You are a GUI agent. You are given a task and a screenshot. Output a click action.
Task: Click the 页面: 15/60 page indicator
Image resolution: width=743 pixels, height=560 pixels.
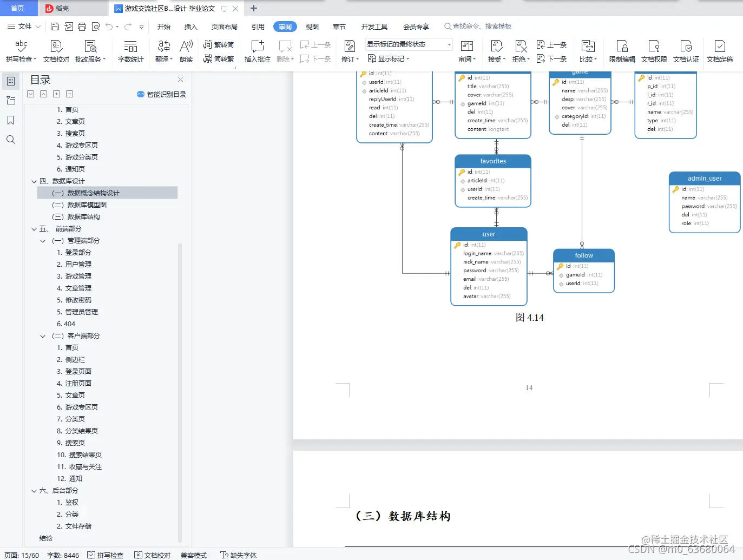tap(22, 555)
